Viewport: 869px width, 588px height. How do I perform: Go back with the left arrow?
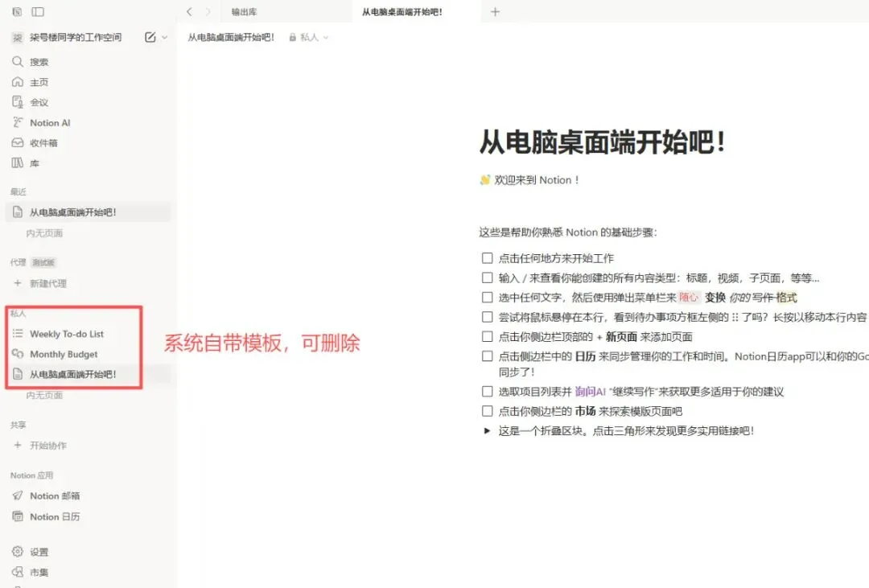190,11
